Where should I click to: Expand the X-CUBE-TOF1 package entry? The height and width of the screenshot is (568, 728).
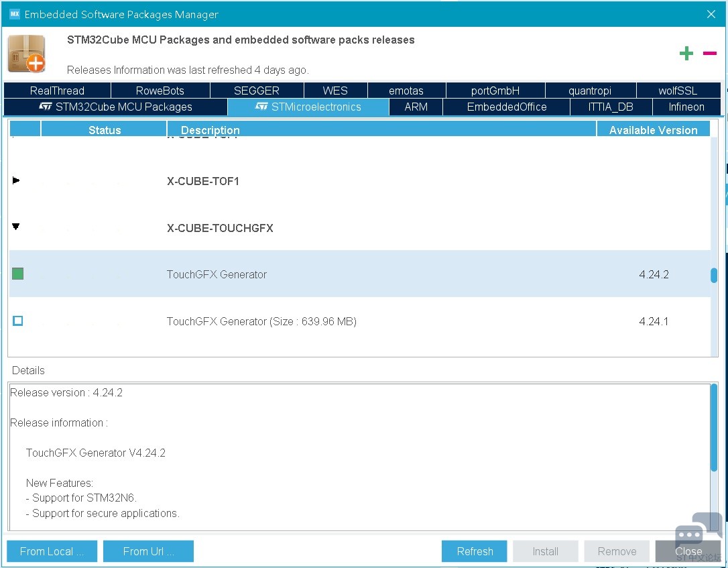click(x=16, y=180)
